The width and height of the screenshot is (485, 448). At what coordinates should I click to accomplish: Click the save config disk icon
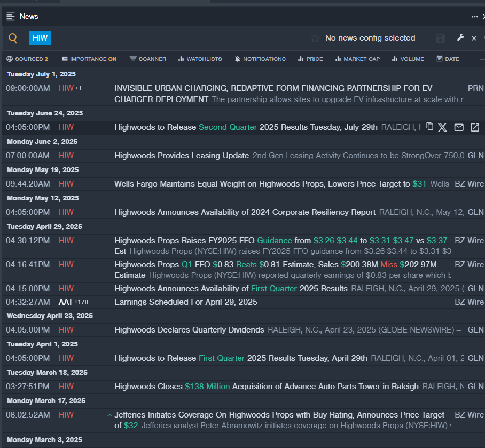(440, 38)
